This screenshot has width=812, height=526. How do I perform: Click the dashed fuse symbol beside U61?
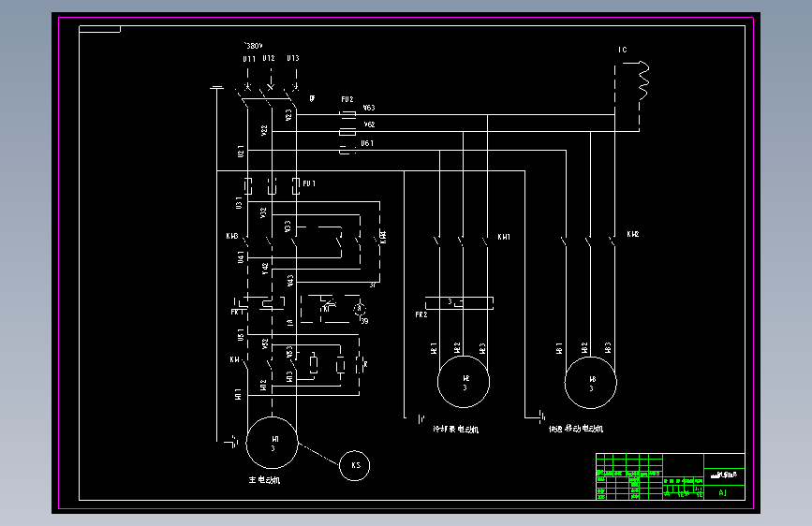[347, 150]
